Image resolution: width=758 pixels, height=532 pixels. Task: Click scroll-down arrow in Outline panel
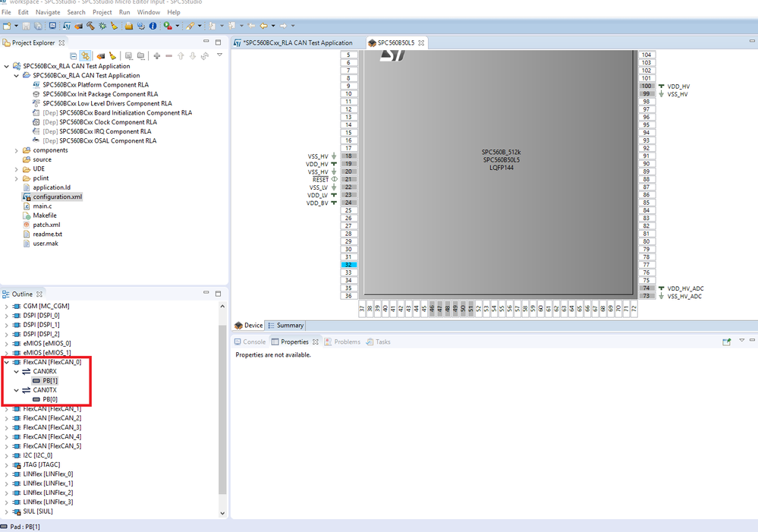[x=222, y=514]
